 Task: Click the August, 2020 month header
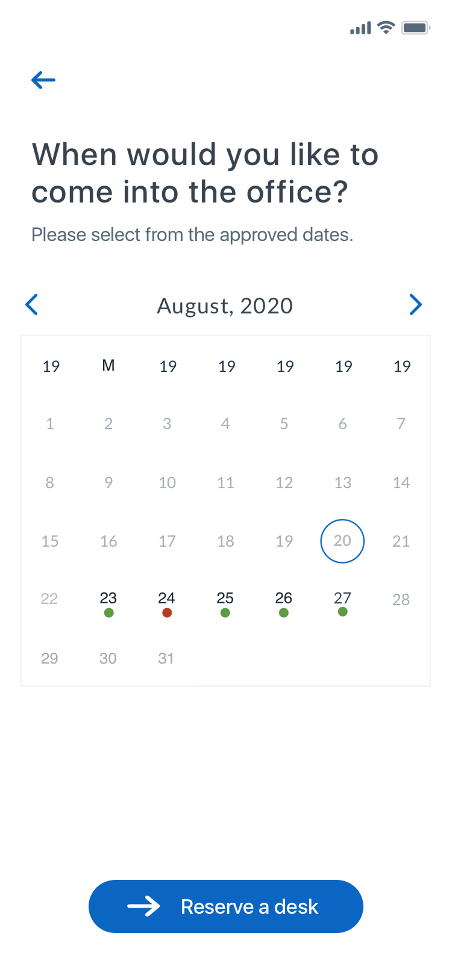[x=225, y=306]
